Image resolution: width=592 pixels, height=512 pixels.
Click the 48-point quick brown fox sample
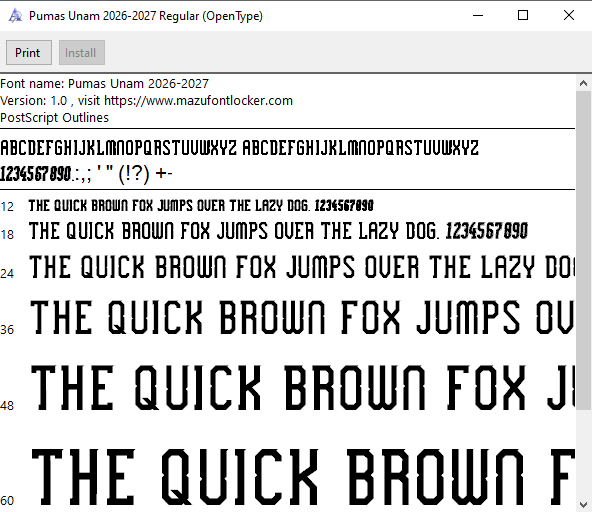click(302, 387)
